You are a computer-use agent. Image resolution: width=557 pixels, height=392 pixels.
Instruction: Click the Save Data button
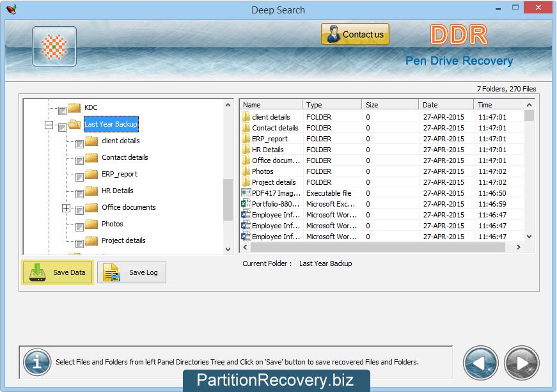tap(58, 272)
